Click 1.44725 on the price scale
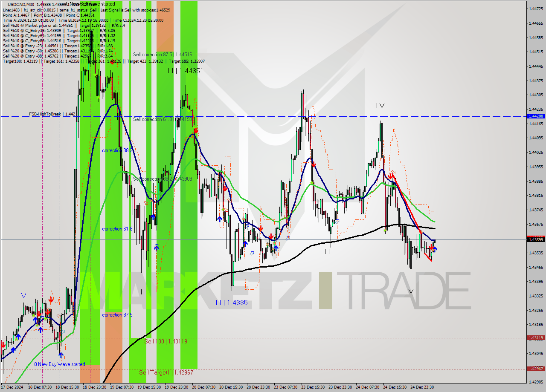Screen dimensions: 546x392 click(x=536, y=9)
